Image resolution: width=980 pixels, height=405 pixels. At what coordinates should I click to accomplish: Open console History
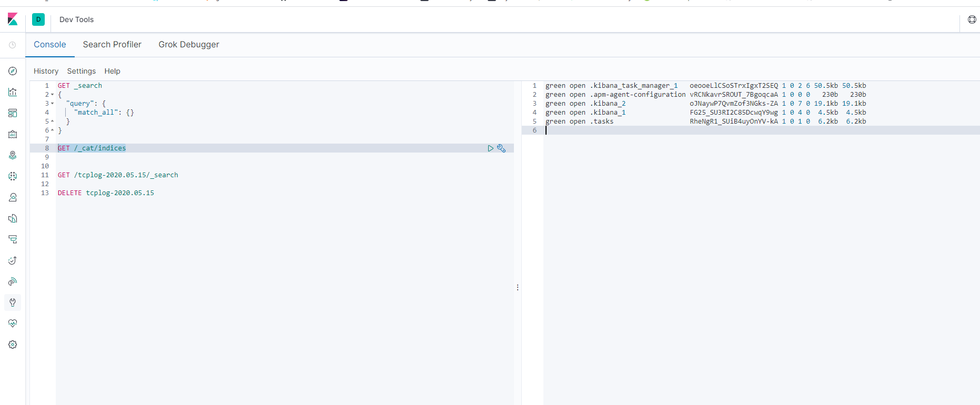46,71
